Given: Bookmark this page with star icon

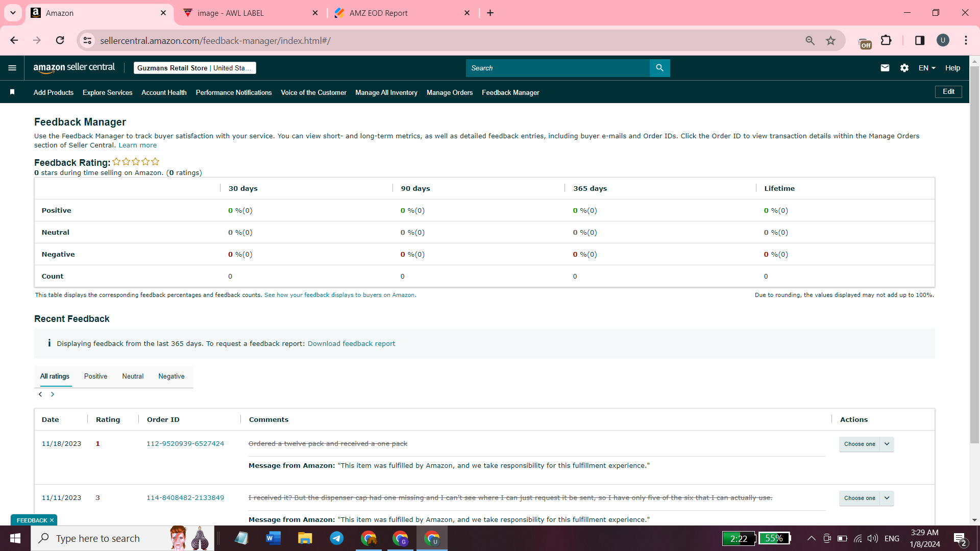Looking at the screenshot, I should [831, 40].
